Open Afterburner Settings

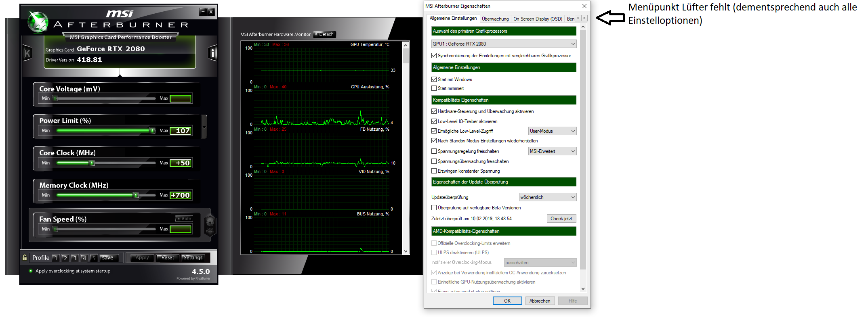(x=193, y=258)
